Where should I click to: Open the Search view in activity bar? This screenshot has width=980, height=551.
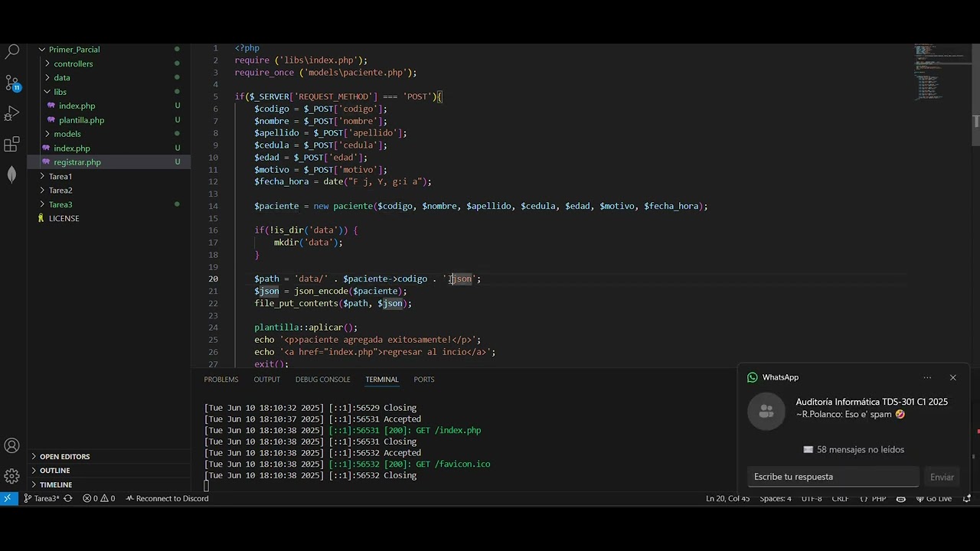12,52
